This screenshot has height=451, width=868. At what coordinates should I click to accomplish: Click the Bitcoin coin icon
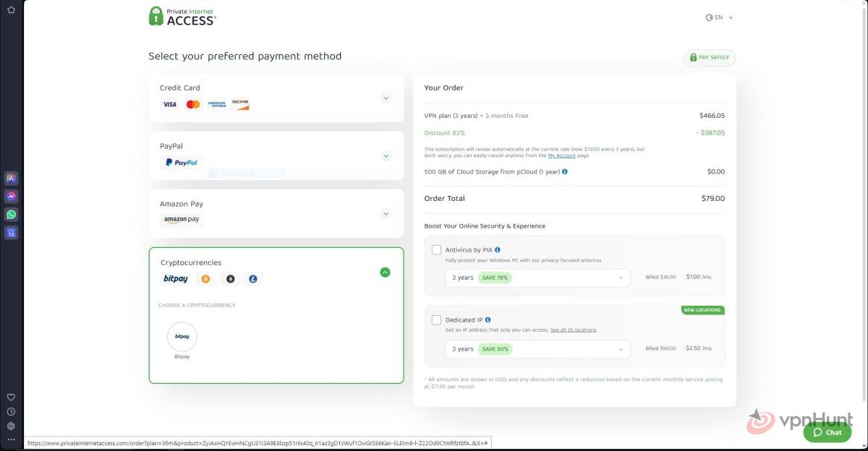click(x=205, y=279)
